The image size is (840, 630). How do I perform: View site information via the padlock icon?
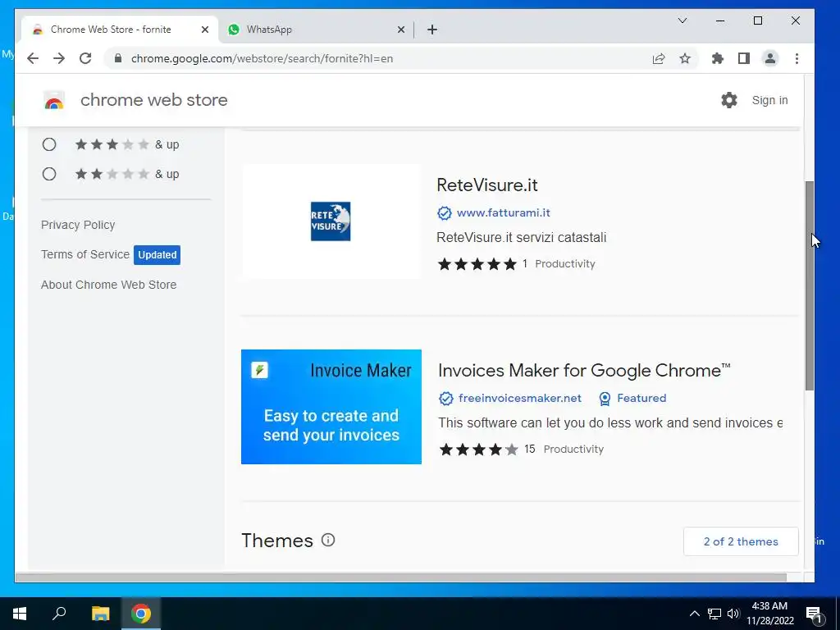click(x=118, y=58)
